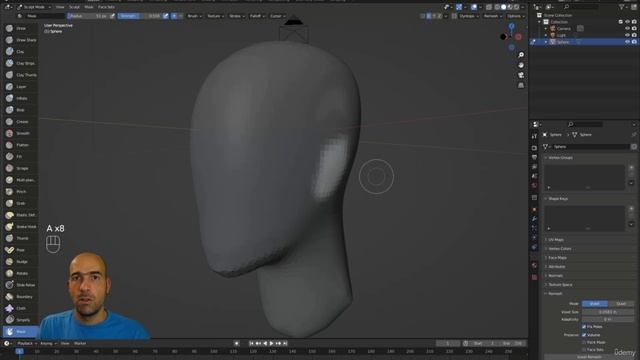Select the Boundary brush

click(20, 297)
